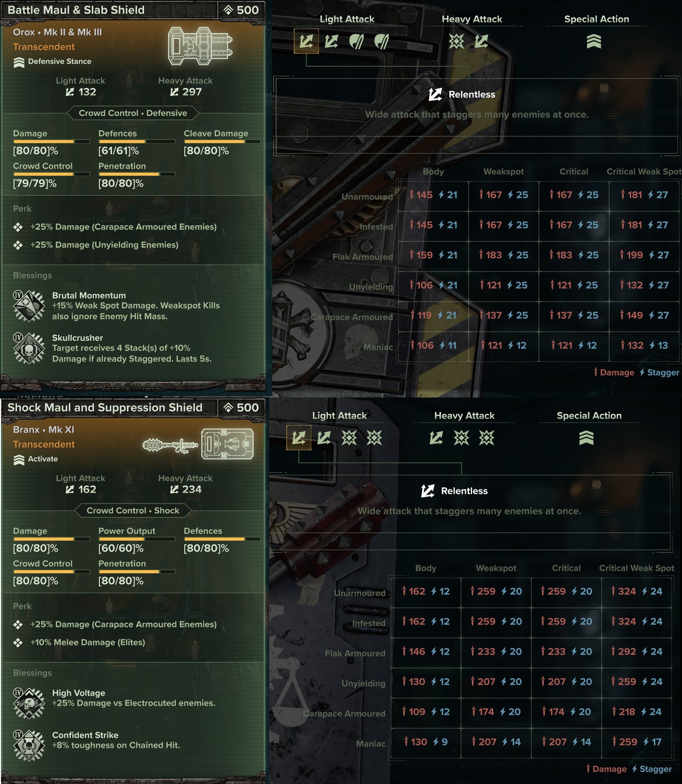The image size is (682, 784).
Task: Click Crowd Control • Shock tag
Action: [x=133, y=510]
